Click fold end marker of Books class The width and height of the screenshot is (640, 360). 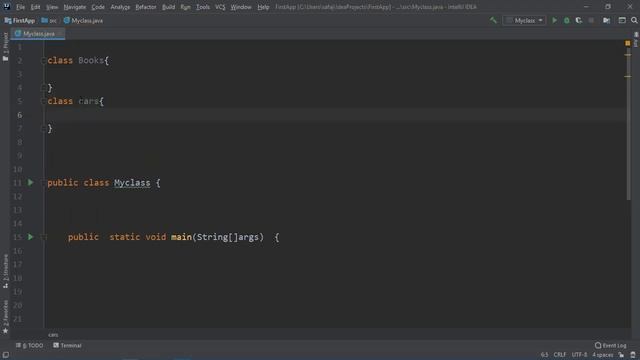click(43, 87)
